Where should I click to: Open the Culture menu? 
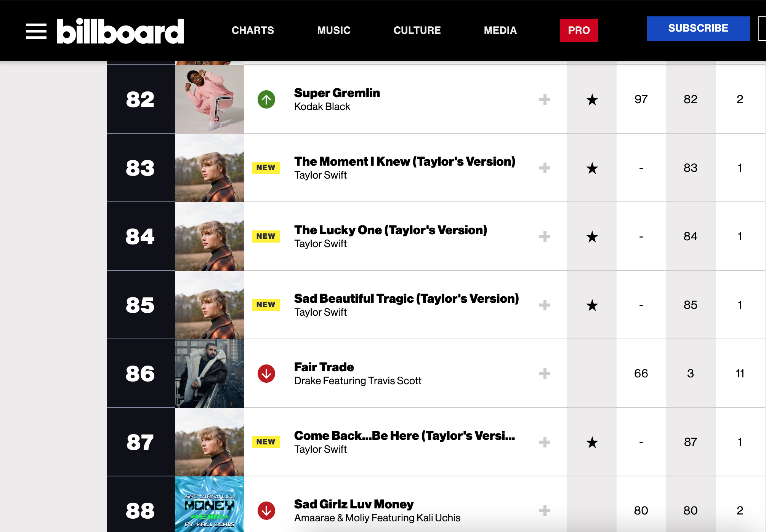tap(417, 30)
